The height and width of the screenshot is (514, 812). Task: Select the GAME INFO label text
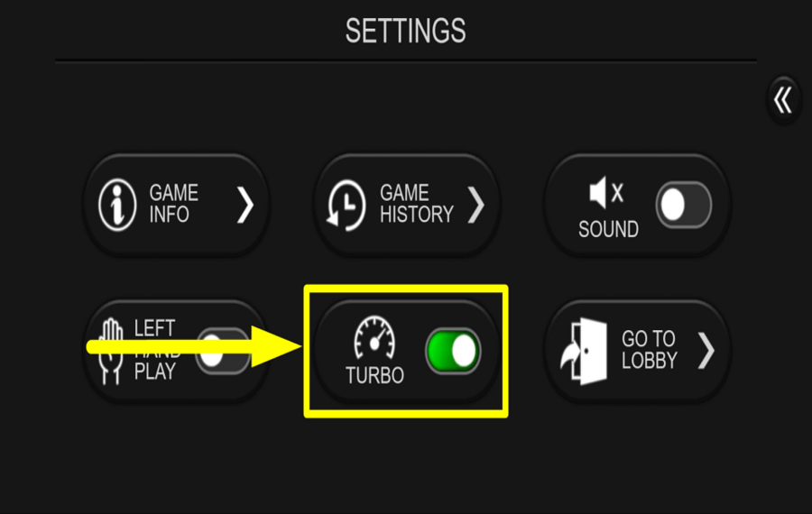[173, 204]
